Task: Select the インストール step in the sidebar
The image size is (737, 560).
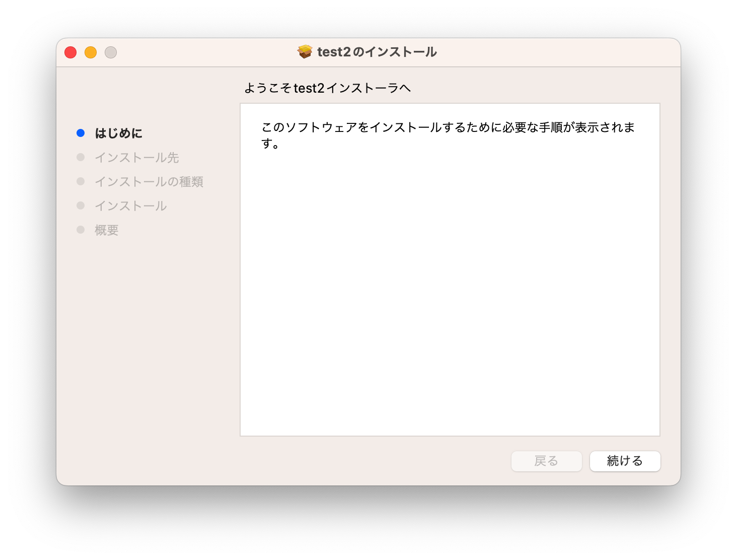Action: click(x=130, y=205)
